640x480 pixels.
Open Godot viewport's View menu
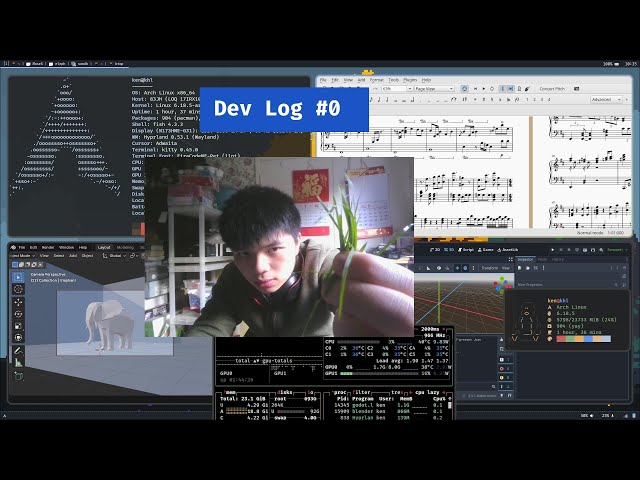click(x=506, y=268)
